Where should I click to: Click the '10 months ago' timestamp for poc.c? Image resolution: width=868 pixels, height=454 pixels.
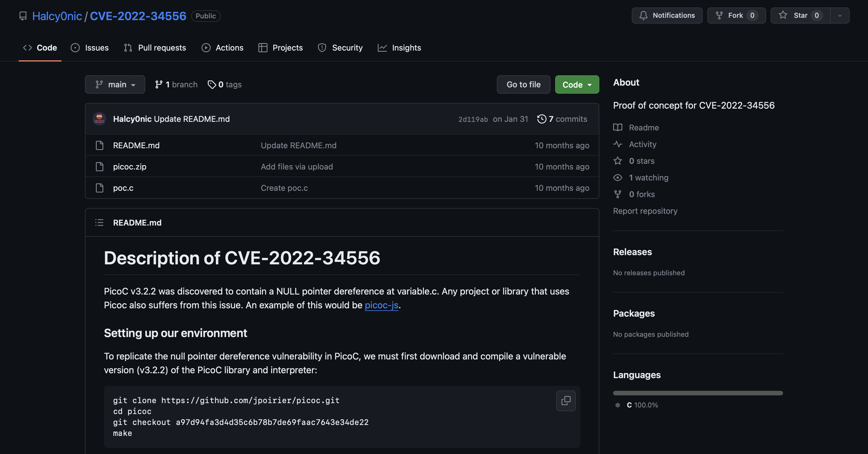point(562,188)
